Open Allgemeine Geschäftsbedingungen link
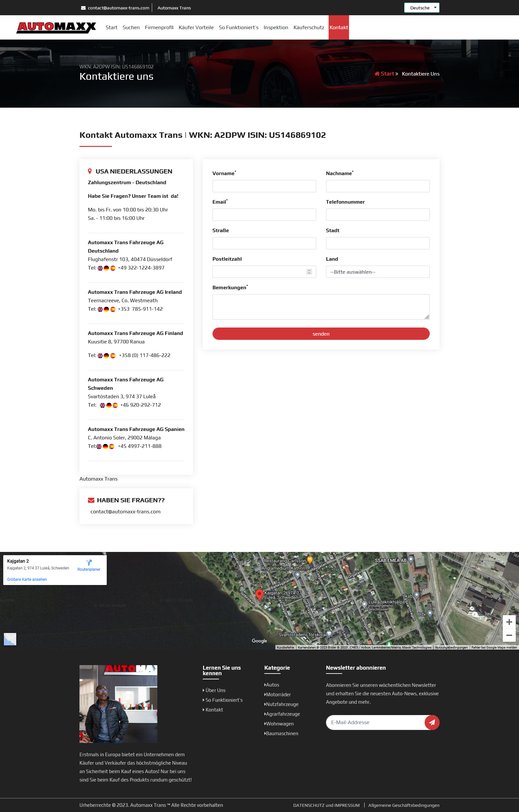This screenshot has height=812, width=519. pos(404,805)
